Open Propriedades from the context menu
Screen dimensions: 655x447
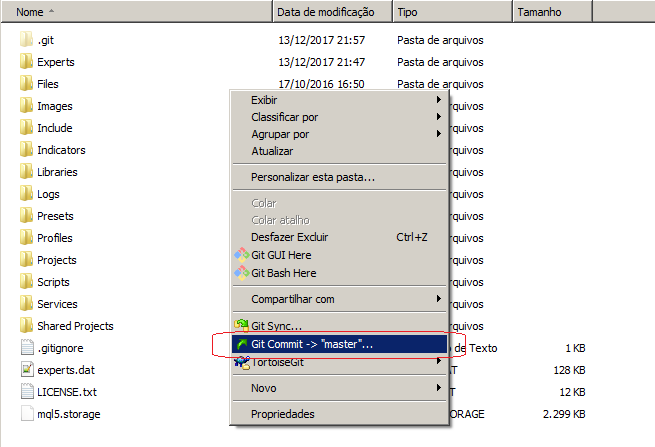[x=340, y=414]
